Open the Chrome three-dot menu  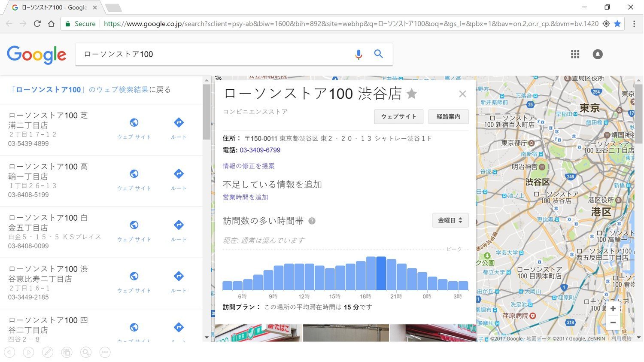634,24
